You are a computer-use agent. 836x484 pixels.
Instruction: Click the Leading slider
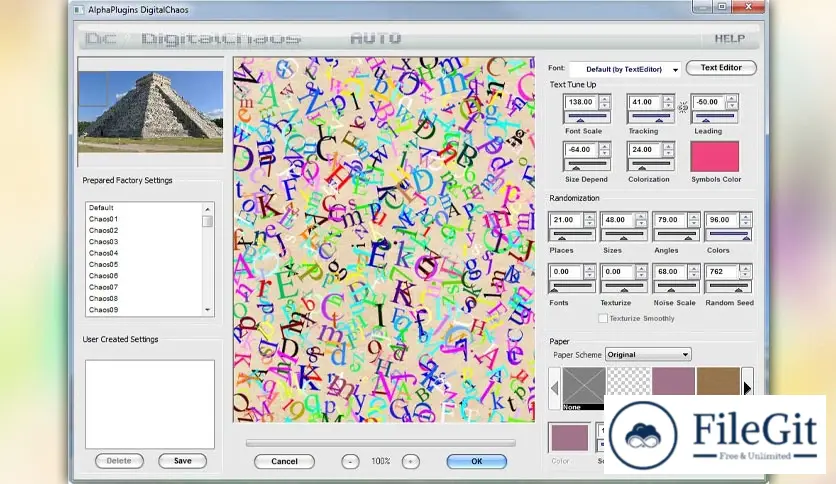714,117
